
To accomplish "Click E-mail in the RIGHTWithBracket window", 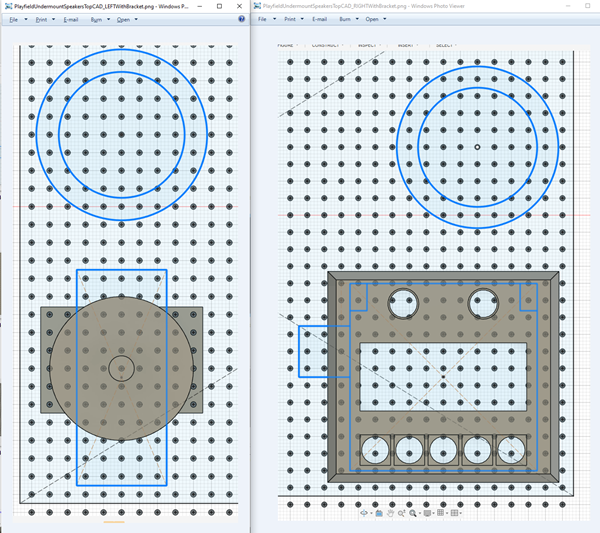I will 320,19.
